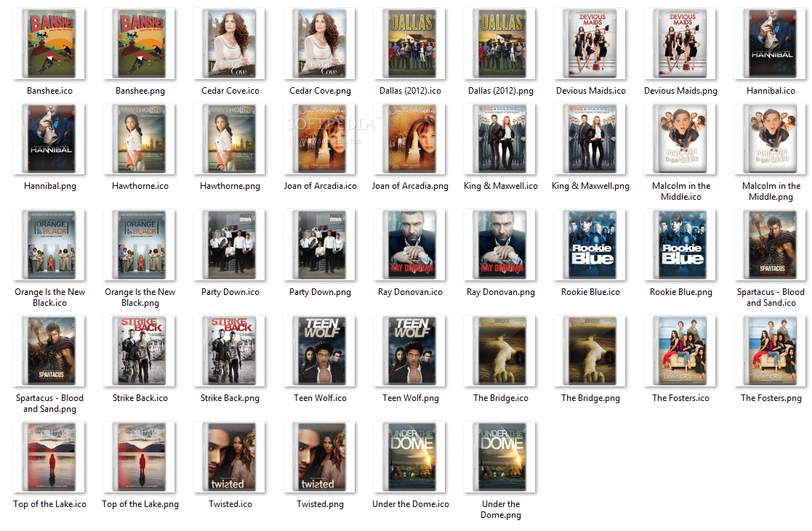
Task: Click the Teen Wolf.png icon
Action: click(x=409, y=351)
